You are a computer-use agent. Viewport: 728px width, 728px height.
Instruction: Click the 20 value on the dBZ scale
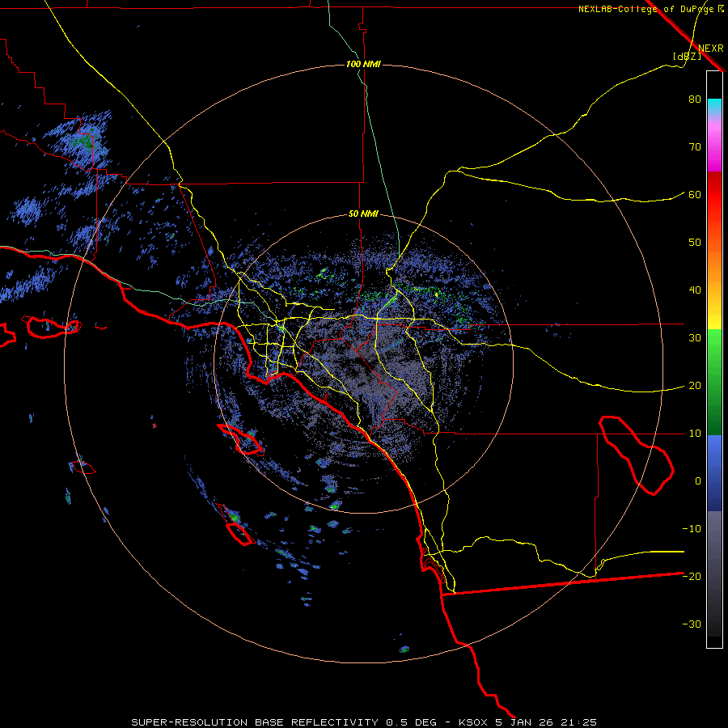[695, 385]
